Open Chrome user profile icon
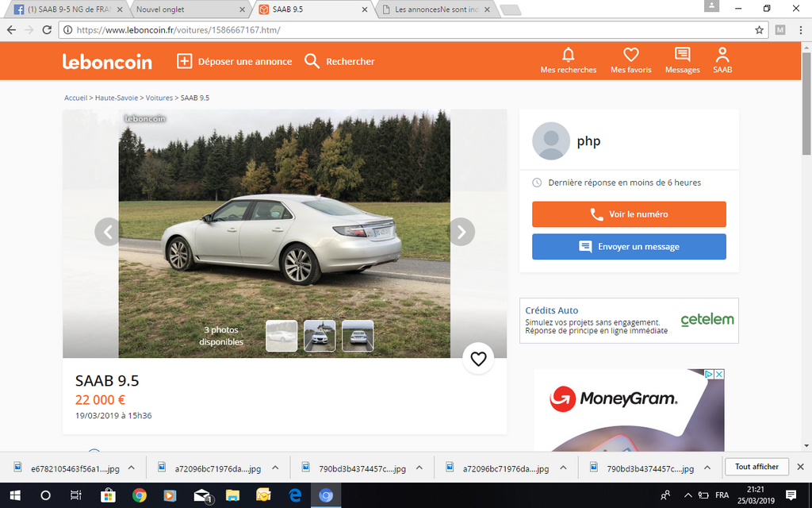The width and height of the screenshot is (812, 508). [711, 6]
